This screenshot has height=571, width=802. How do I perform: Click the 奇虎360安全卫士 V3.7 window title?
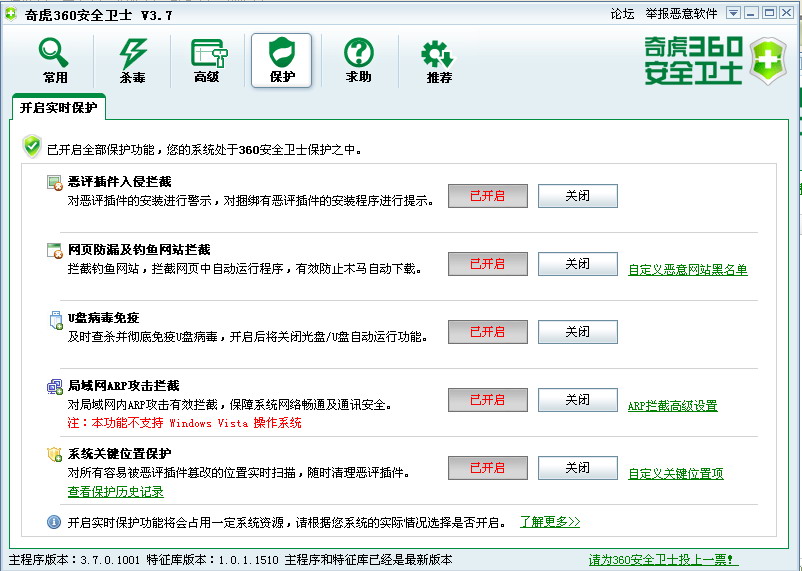point(98,15)
